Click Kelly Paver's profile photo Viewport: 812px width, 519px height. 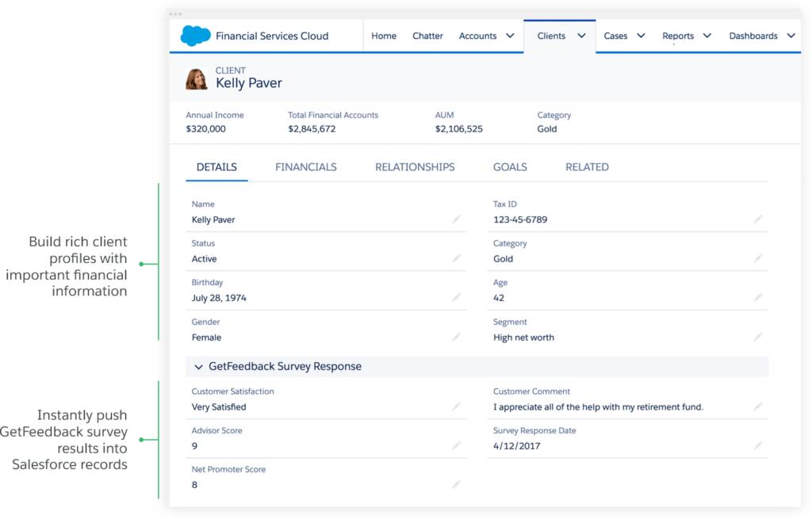[x=197, y=79]
